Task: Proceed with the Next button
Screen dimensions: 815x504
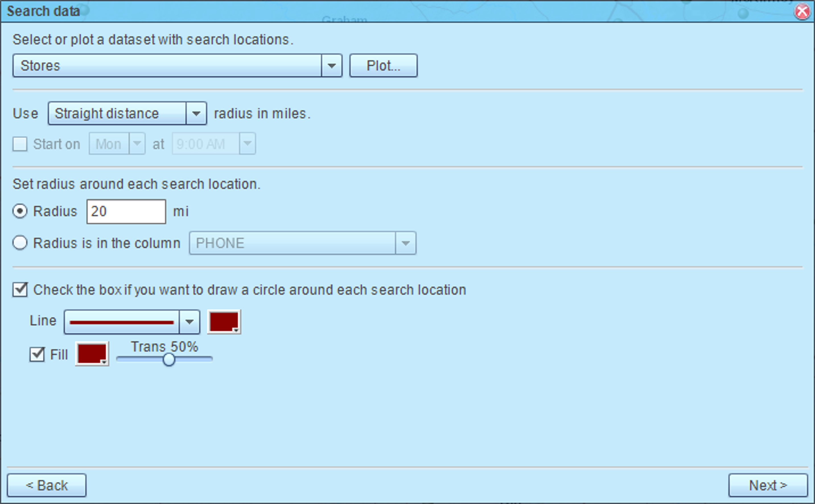Action: pyautogui.click(x=768, y=485)
